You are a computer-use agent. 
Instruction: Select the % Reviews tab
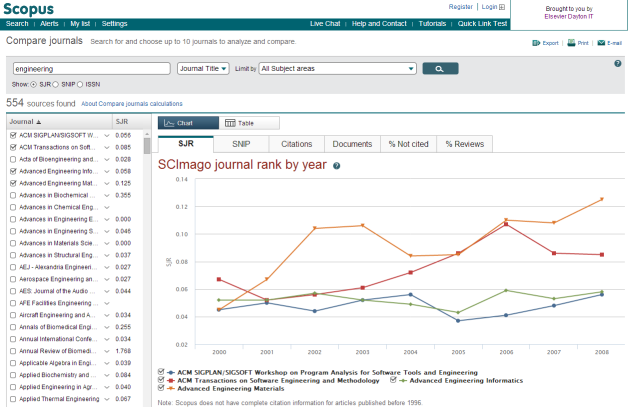(465, 144)
